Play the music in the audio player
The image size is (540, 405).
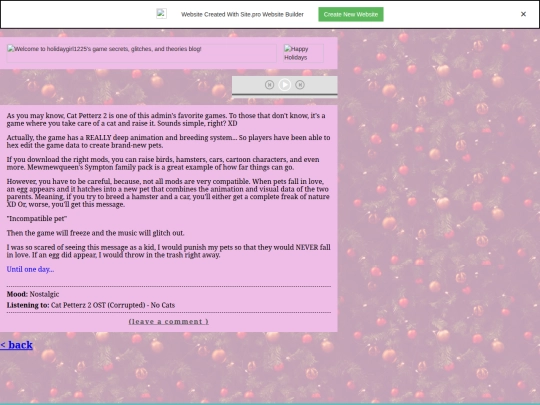point(284,84)
